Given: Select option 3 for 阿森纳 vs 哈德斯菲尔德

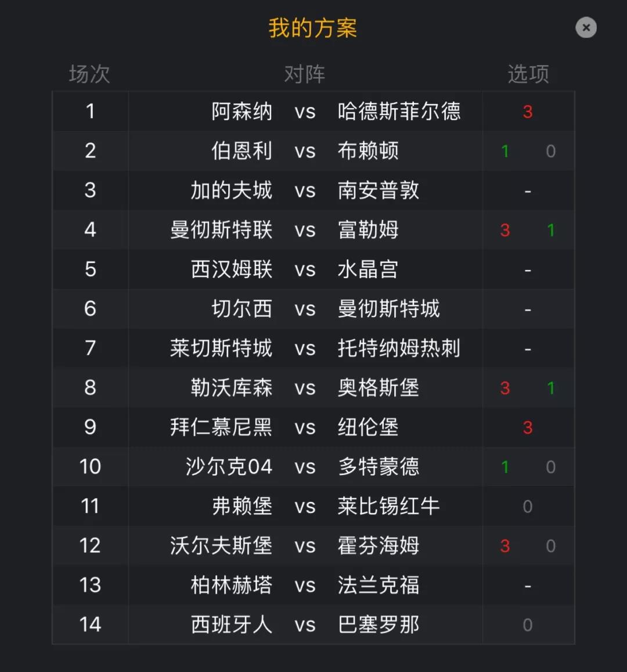Looking at the screenshot, I should point(528,112).
